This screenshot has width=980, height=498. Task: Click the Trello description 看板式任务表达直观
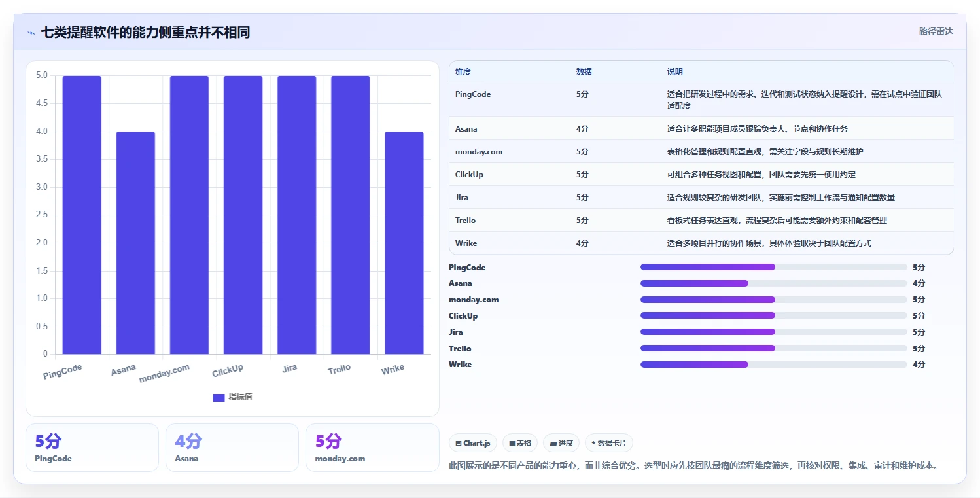tap(777, 221)
